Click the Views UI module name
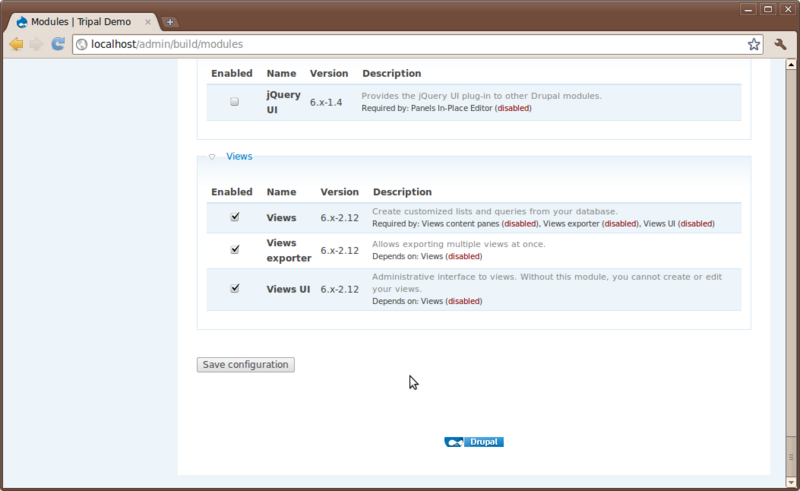800x491 pixels. [288, 289]
